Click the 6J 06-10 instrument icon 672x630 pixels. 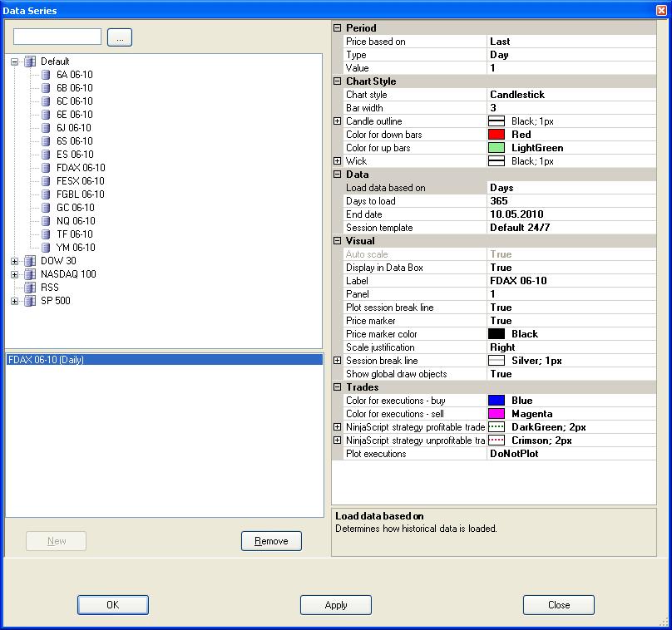[46, 128]
